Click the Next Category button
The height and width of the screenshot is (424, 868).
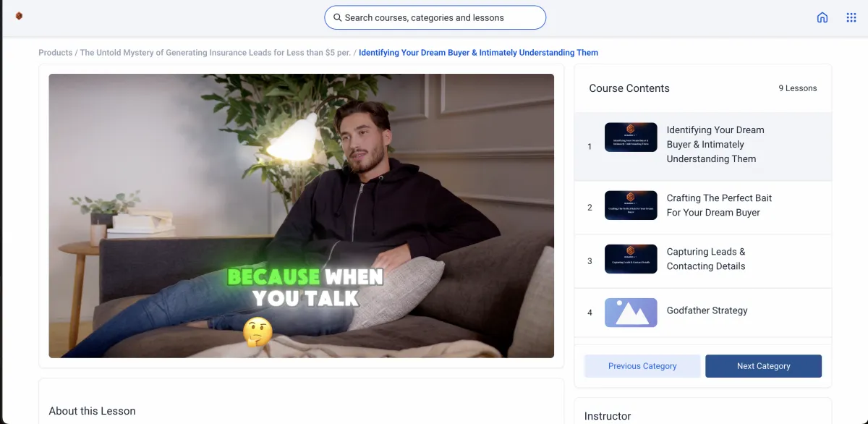tap(763, 366)
